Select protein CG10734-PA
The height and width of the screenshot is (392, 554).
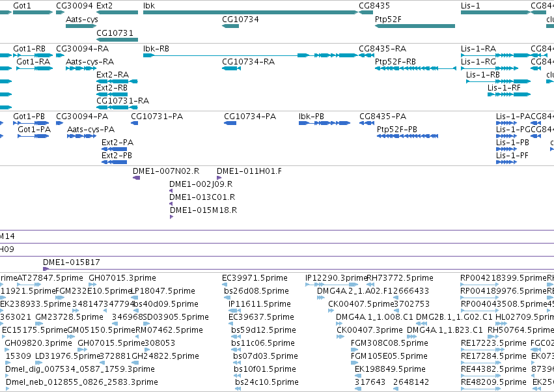[230, 123]
